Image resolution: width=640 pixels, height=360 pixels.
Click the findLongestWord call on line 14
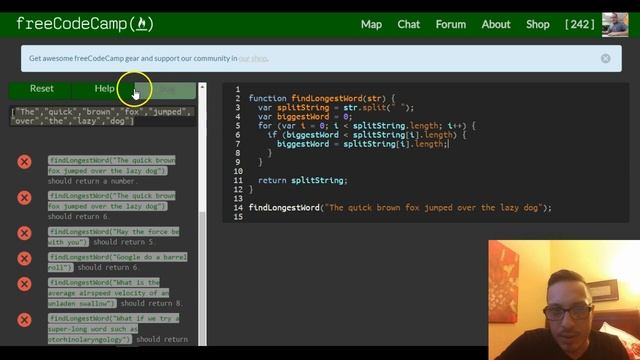400,208
